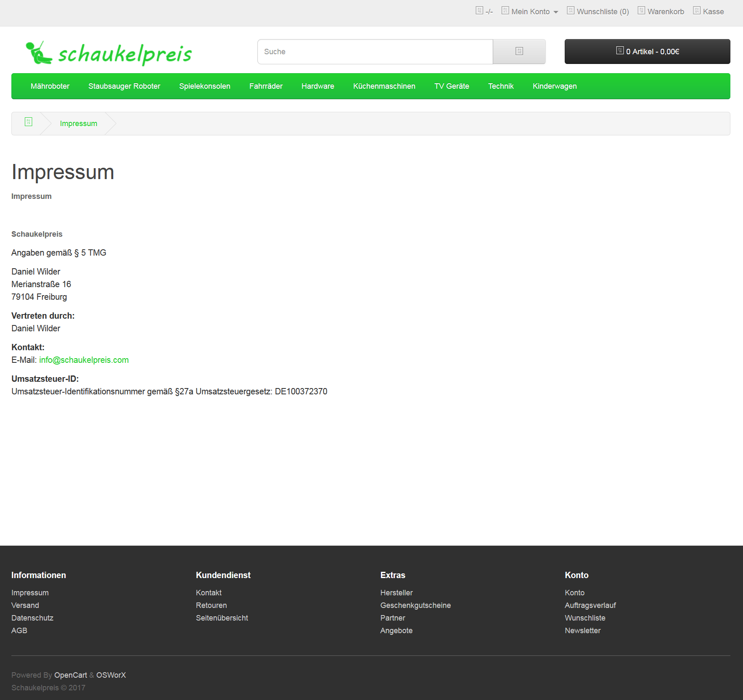Image resolution: width=743 pixels, height=700 pixels.
Task: Click the Mein Konto user icon
Action: [505, 11]
